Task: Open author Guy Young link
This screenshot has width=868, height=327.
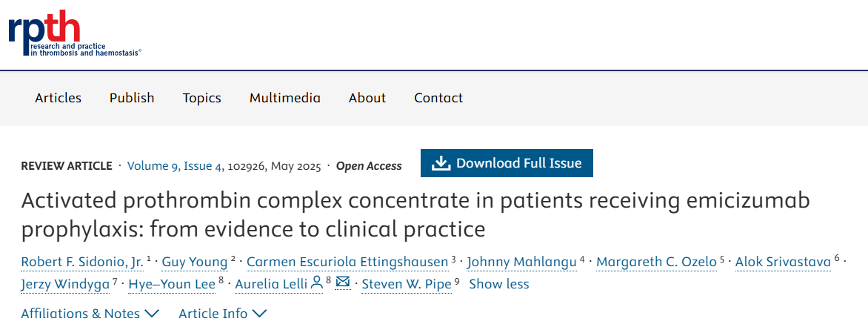Action: pyautogui.click(x=196, y=261)
